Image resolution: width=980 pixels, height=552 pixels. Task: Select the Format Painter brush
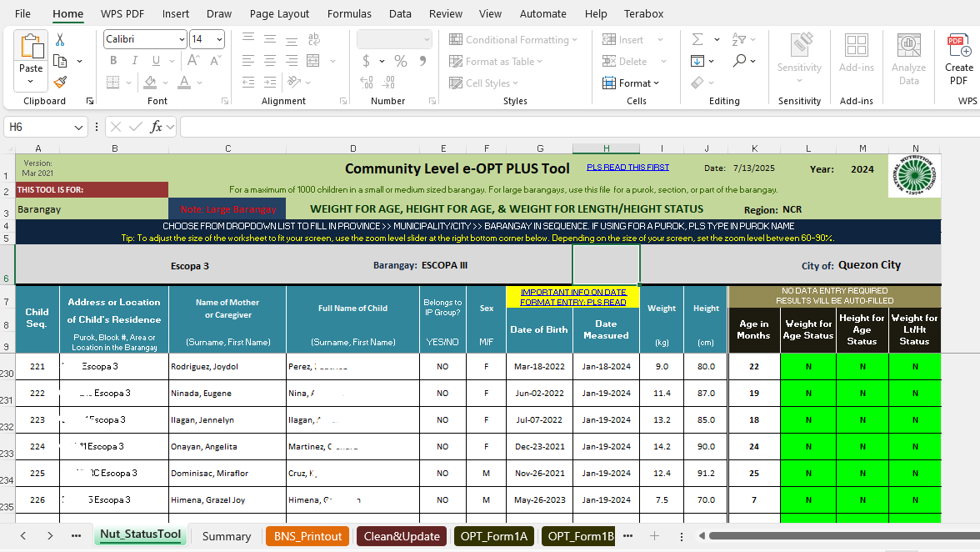[x=60, y=82]
